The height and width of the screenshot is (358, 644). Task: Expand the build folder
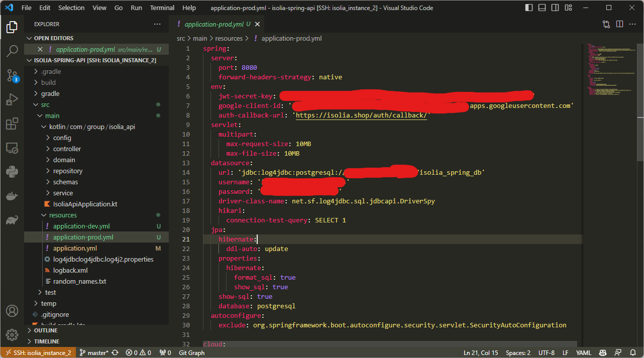pos(96,82)
